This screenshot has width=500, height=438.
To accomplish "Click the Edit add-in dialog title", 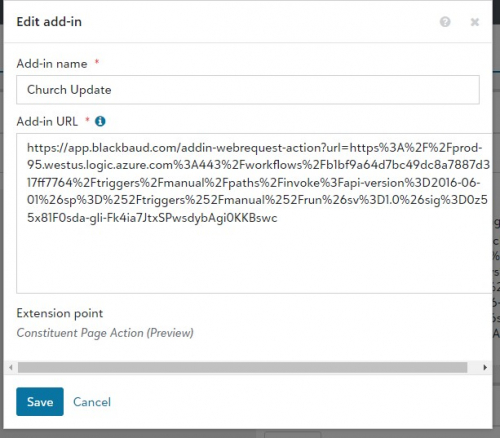I will 49,22.
